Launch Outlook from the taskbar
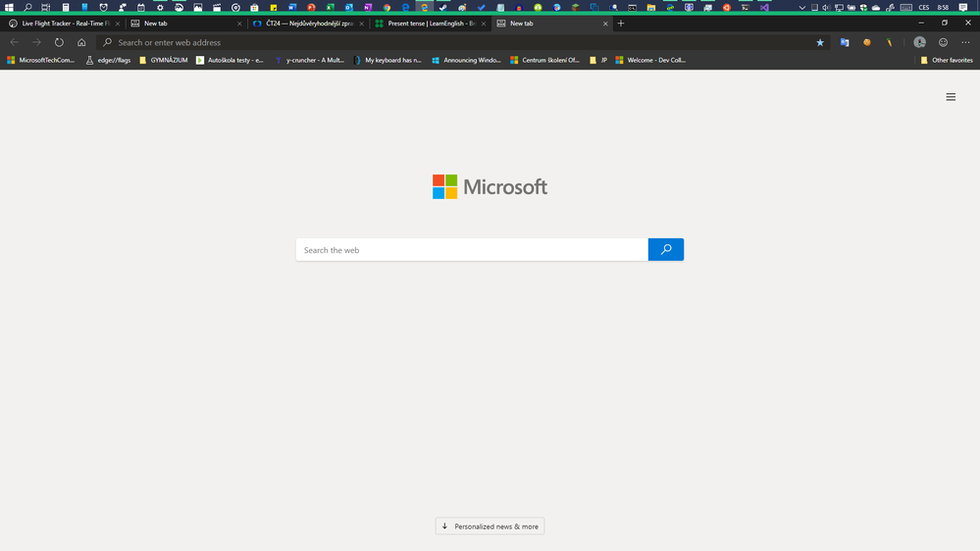Viewport: 980px width, 551px height. pos(349,8)
